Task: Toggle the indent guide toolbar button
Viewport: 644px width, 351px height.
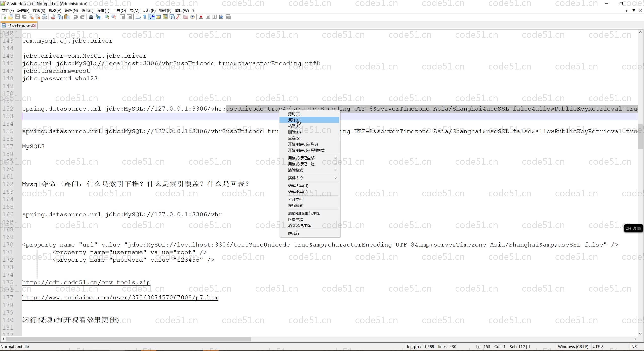Action: pos(152,17)
